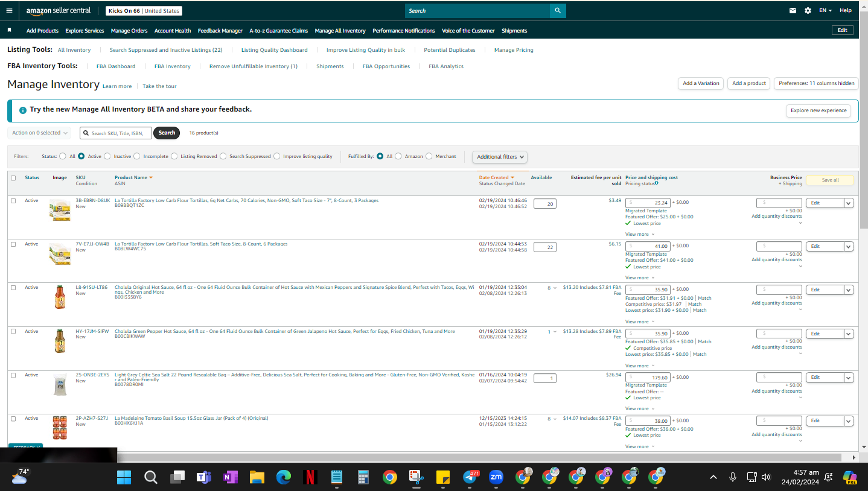Open the FBA Dashboard tab
868x491 pixels.
(x=116, y=66)
